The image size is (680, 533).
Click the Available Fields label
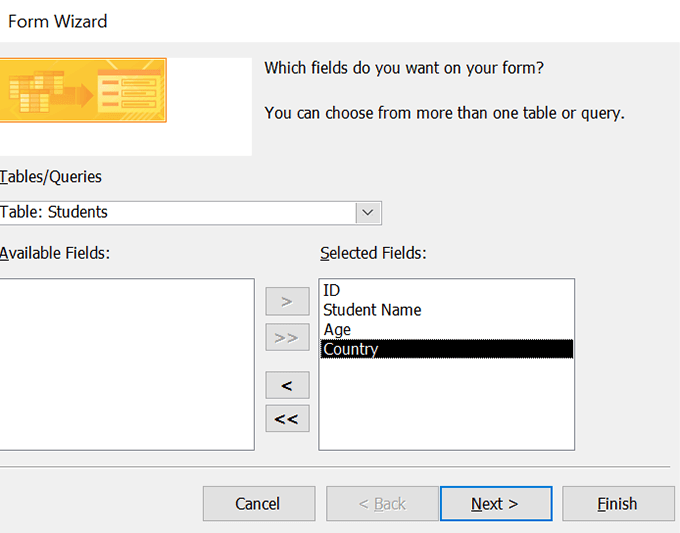coord(56,253)
